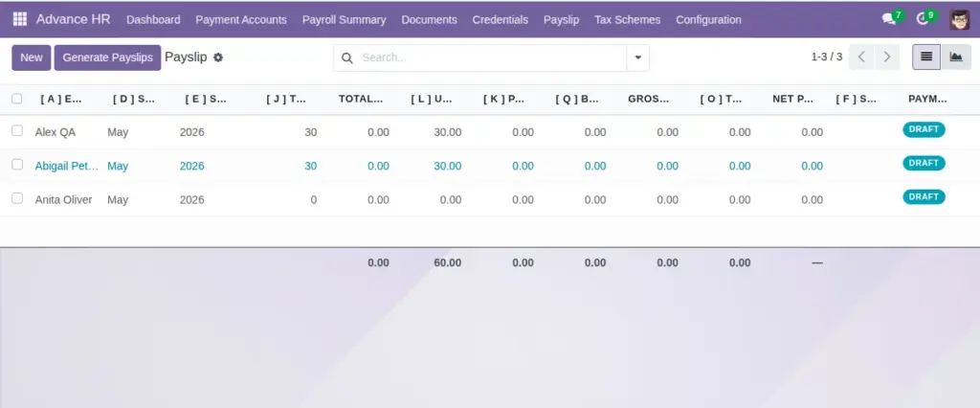The width and height of the screenshot is (980, 408).
Task: Expand the search options dropdown arrow
Action: click(638, 57)
